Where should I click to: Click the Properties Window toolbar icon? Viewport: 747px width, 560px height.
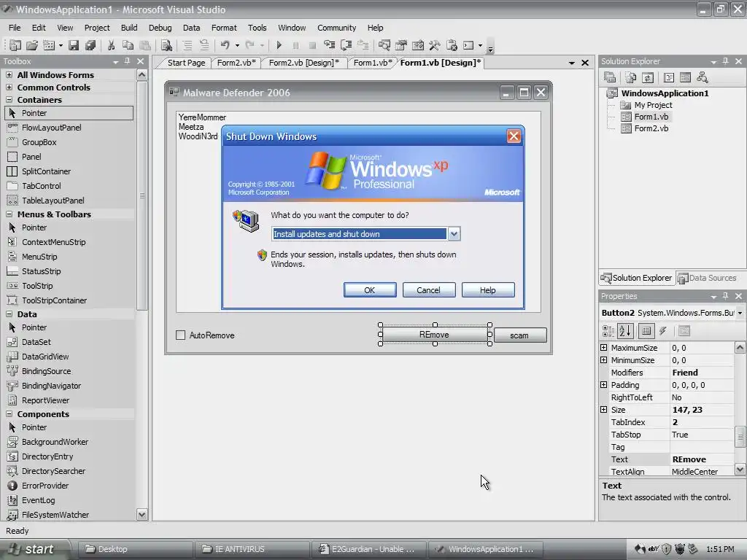401,45
